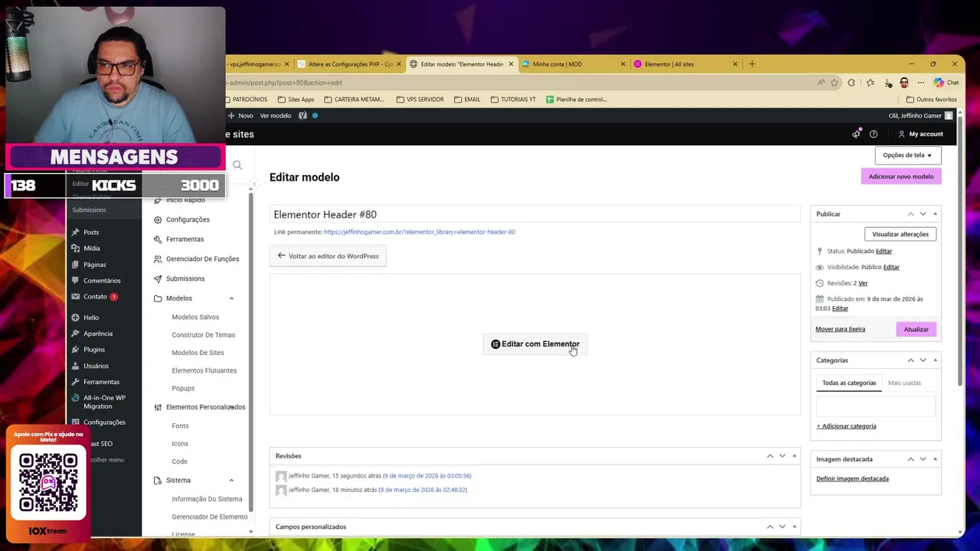Switch to the Todas as categorias tab

click(x=849, y=383)
